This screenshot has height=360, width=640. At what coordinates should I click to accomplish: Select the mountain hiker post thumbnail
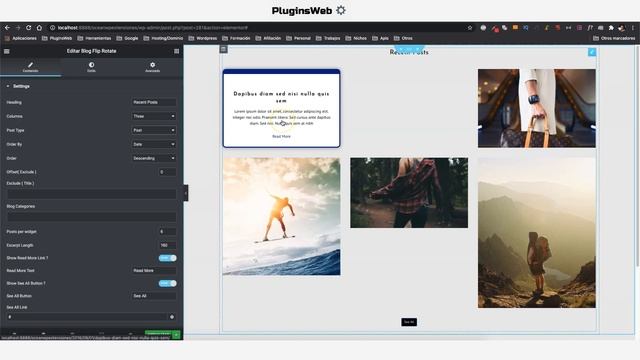(x=537, y=233)
